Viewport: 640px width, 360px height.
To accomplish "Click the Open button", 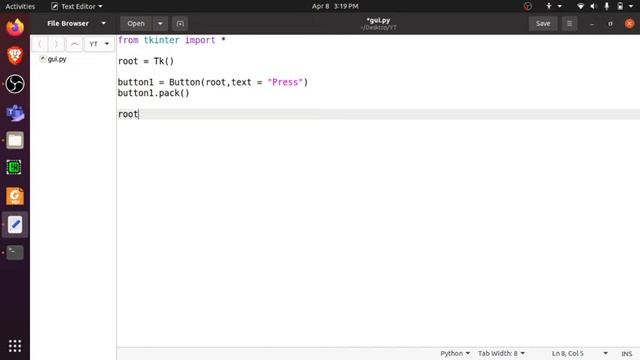I will [x=136, y=24].
